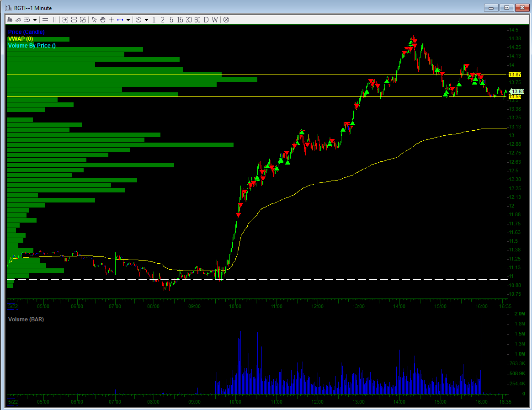Select the arrow pointer tool
This screenshot has height=410, width=532.
click(x=94, y=20)
